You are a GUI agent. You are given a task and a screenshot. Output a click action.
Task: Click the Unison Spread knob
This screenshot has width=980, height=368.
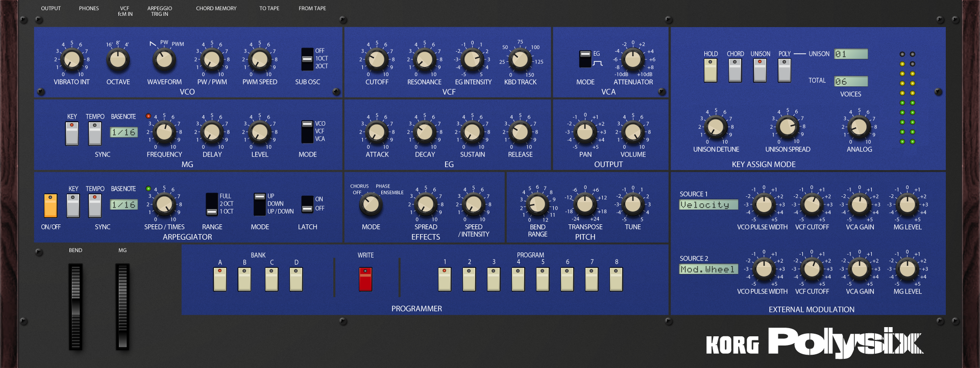pos(788,127)
